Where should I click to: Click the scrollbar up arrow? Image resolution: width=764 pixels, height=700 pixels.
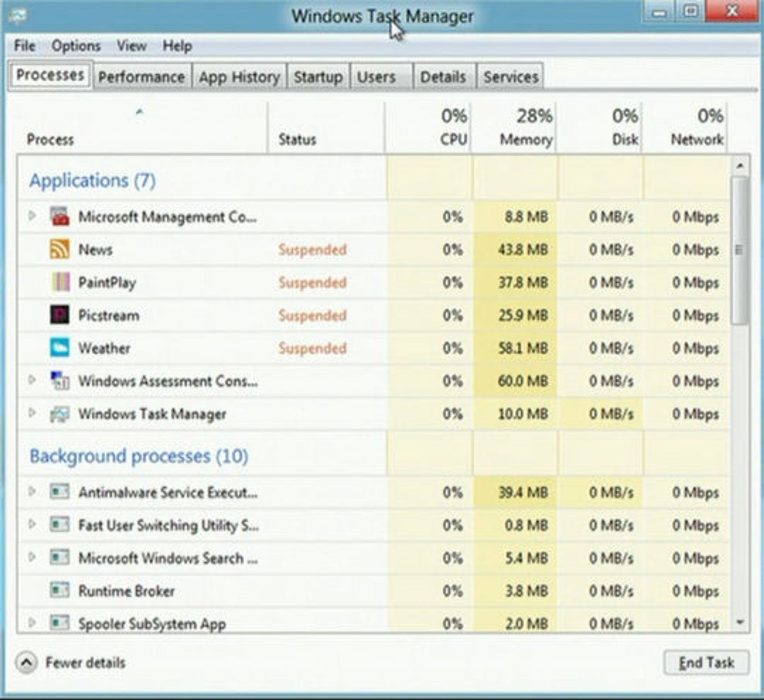[740, 166]
